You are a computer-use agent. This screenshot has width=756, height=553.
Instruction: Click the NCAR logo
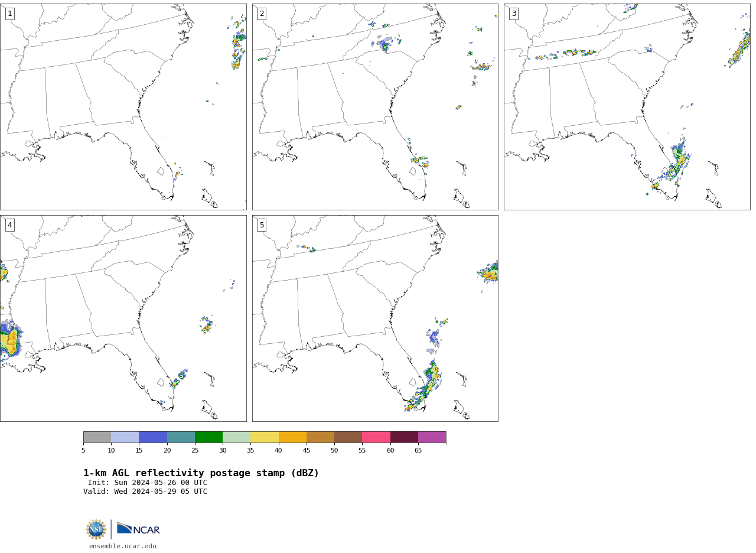(138, 529)
